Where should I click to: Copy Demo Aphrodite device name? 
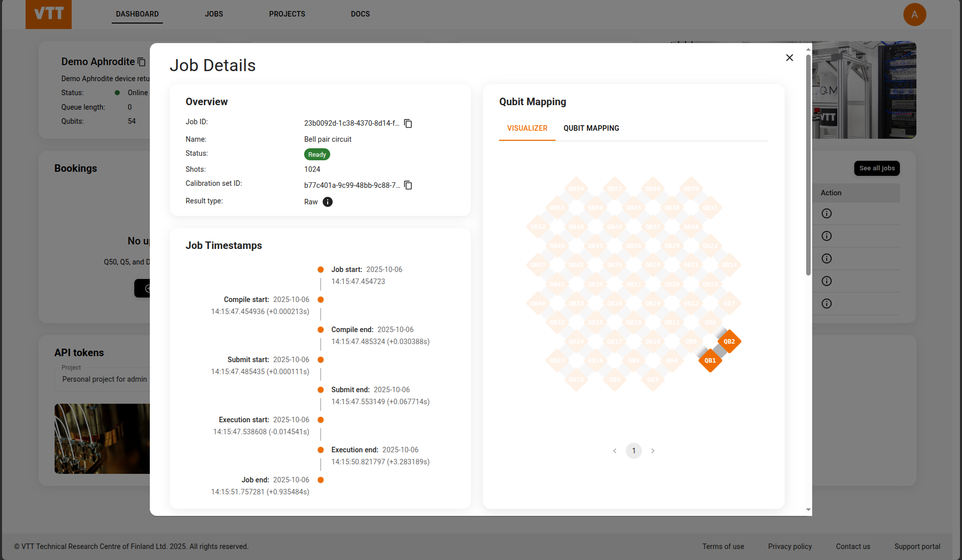[x=142, y=62]
